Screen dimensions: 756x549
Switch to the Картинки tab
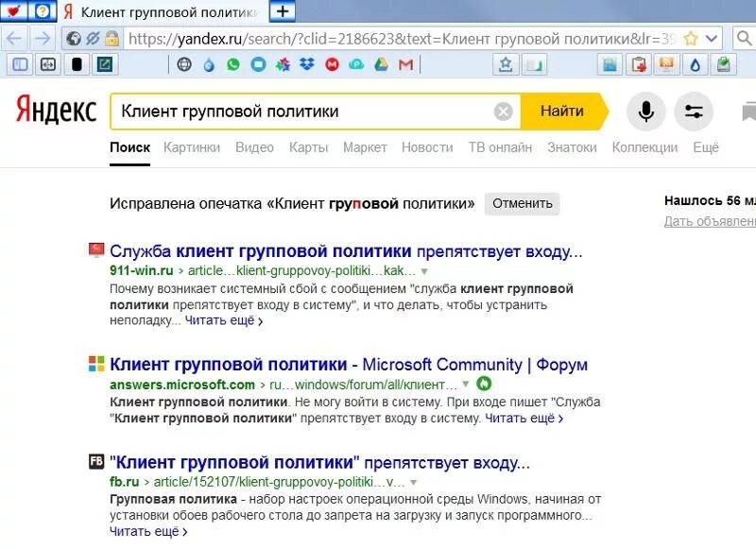tap(192, 147)
